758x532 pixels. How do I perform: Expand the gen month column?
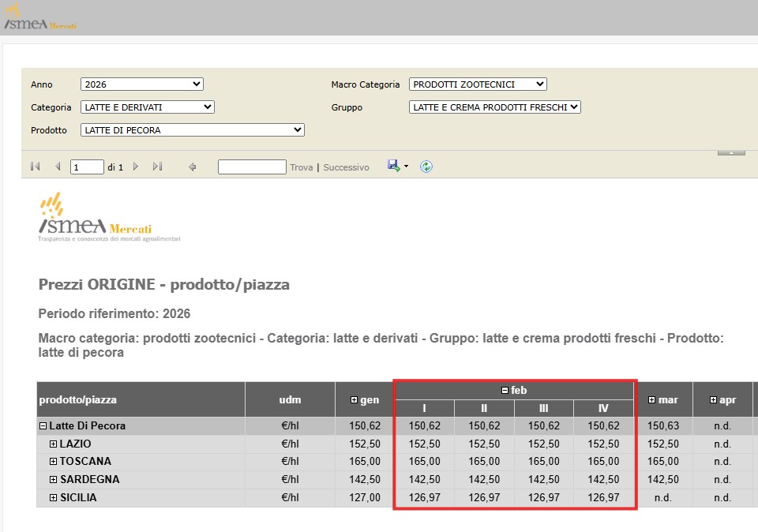(x=354, y=399)
